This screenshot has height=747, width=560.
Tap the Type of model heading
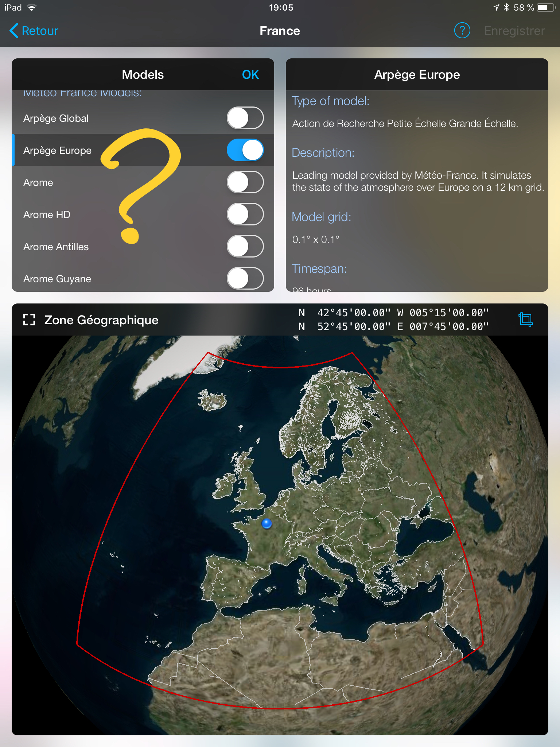click(x=330, y=101)
